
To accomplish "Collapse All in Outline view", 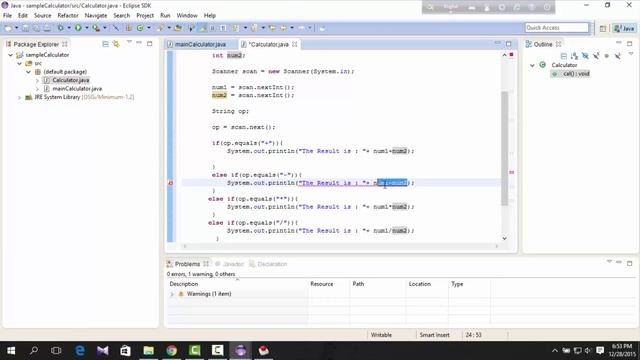I will [x=564, y=56].
